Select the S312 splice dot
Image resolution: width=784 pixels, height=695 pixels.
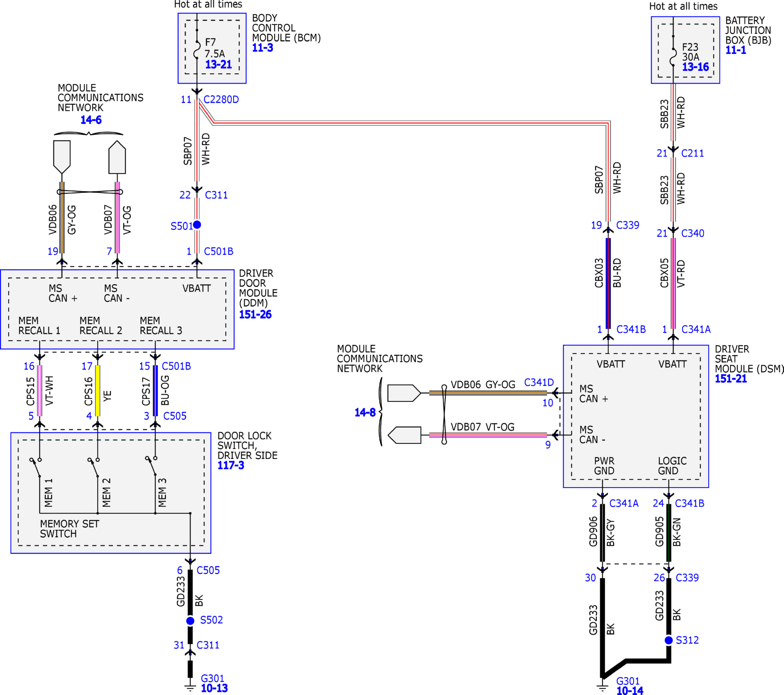coord(668,640)
